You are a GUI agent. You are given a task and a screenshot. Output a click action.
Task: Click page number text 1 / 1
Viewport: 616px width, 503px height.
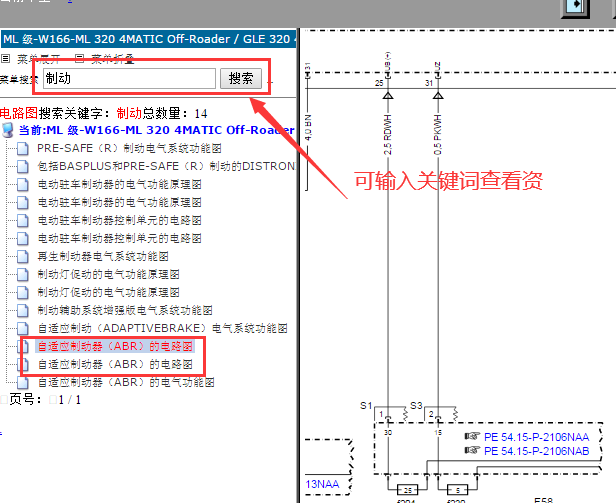pyautogui.click(x=70, y=400)
